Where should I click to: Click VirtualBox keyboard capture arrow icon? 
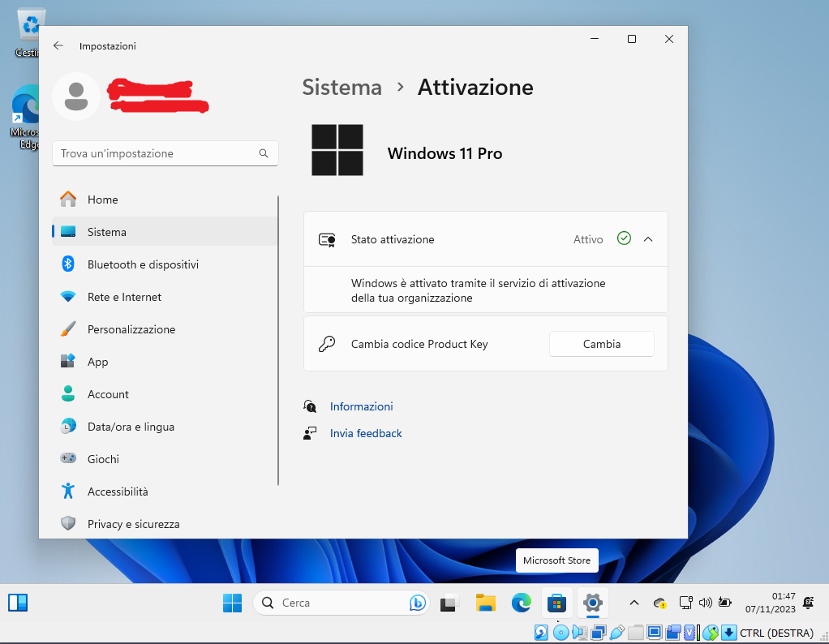pos(729,633)
